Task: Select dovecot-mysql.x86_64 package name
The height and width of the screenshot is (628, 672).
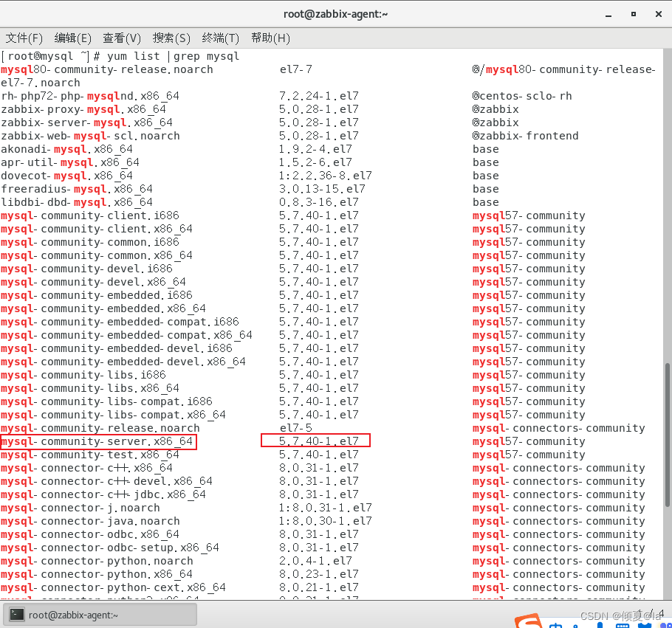Action: (x=67, y=176)
